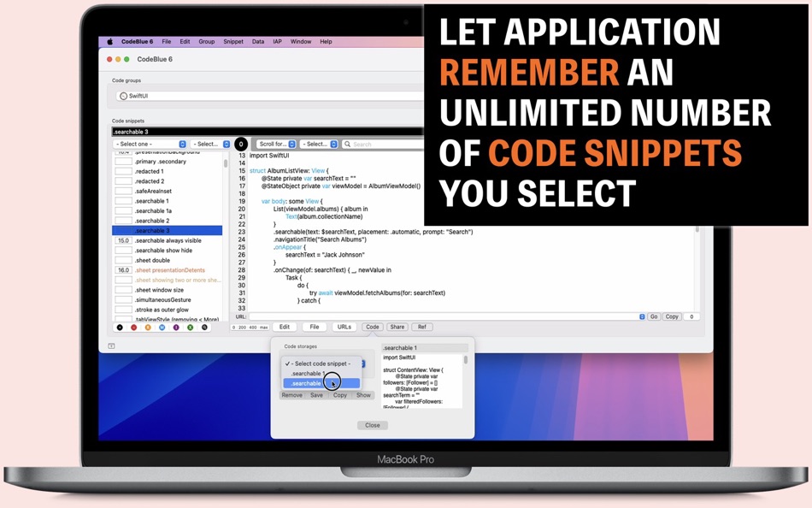Viewport: 812px width, 508px height.
Task: Select the 0 segment in width control
Action: click(234, 328)
